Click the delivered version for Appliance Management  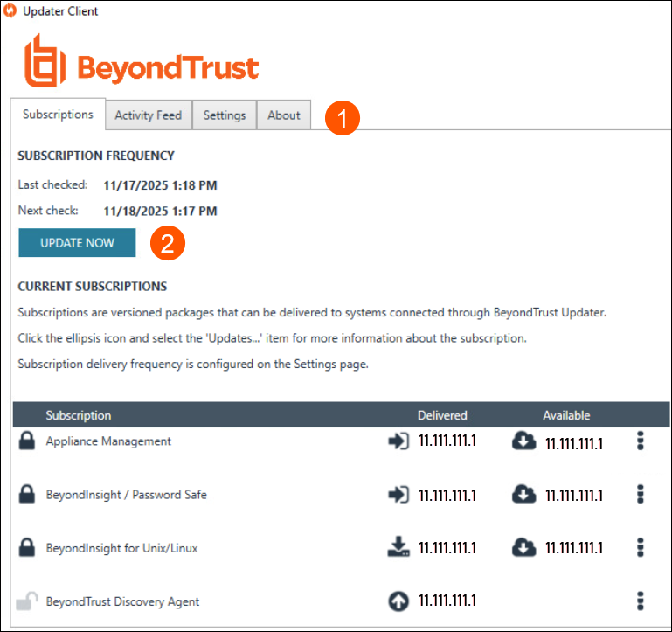click(447, 441)
